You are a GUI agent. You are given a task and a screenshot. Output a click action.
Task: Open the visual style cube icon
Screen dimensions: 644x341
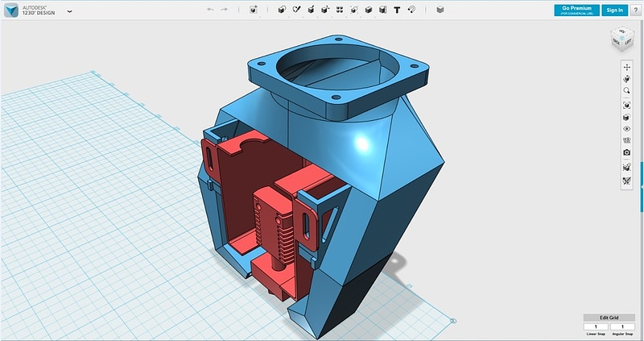pos(627,117)
